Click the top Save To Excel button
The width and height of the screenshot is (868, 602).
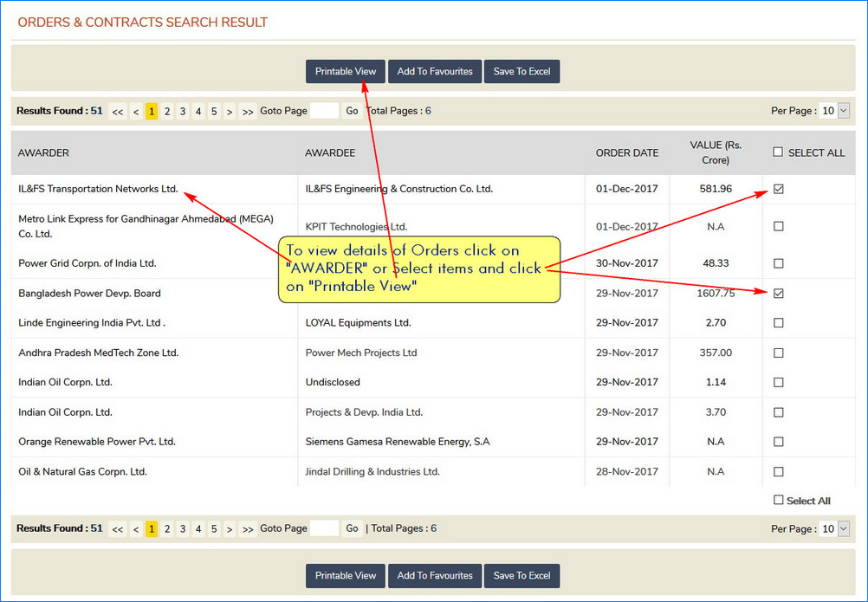[x=521, y=71]
